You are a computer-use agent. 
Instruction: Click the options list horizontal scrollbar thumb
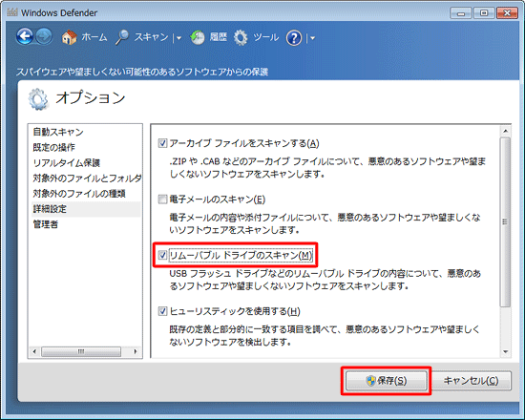coord(81,351)
